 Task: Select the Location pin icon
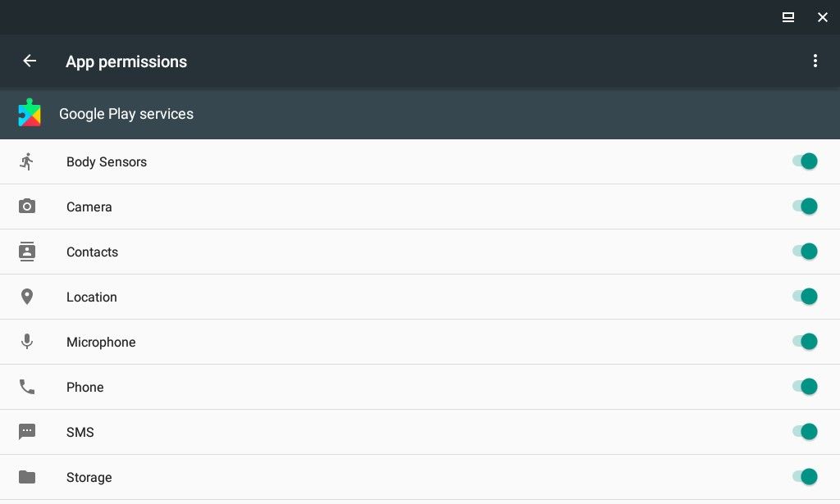coord(27,297)
